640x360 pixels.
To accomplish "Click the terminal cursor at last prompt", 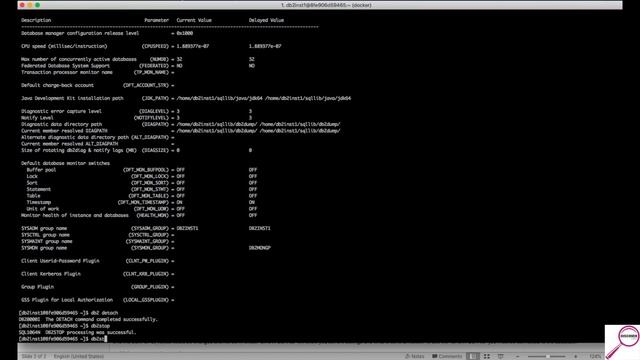I will pos(106,339).
